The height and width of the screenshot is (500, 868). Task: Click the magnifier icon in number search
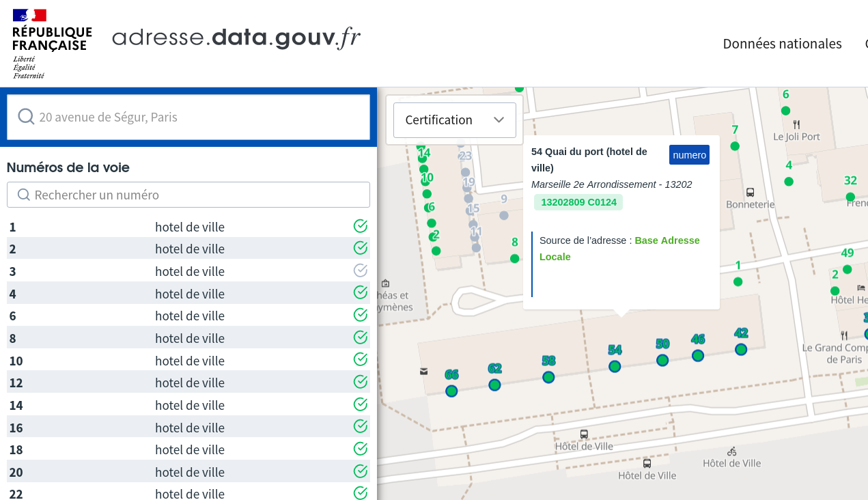pos(23,195)
